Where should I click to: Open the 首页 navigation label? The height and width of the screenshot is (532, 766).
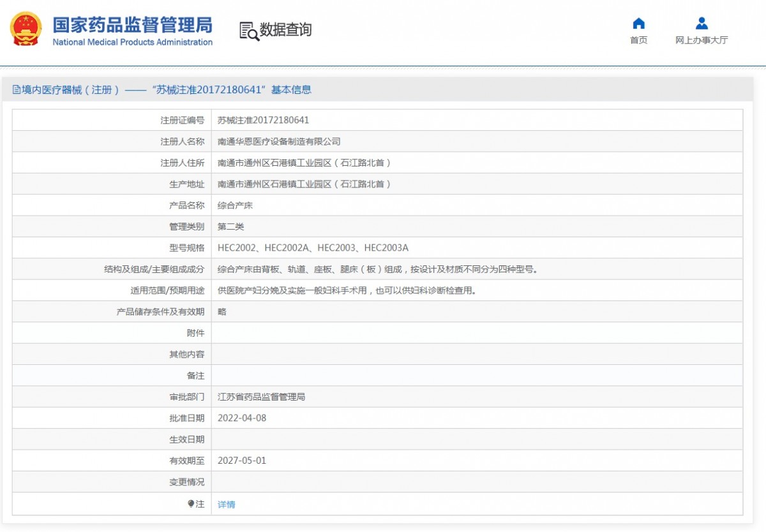pos(638,40)
